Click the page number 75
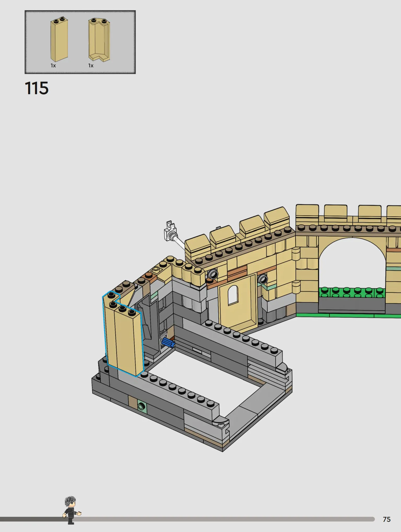Image resolution: width=401 pixels, height=532 pixels. (x=387, y=519)
